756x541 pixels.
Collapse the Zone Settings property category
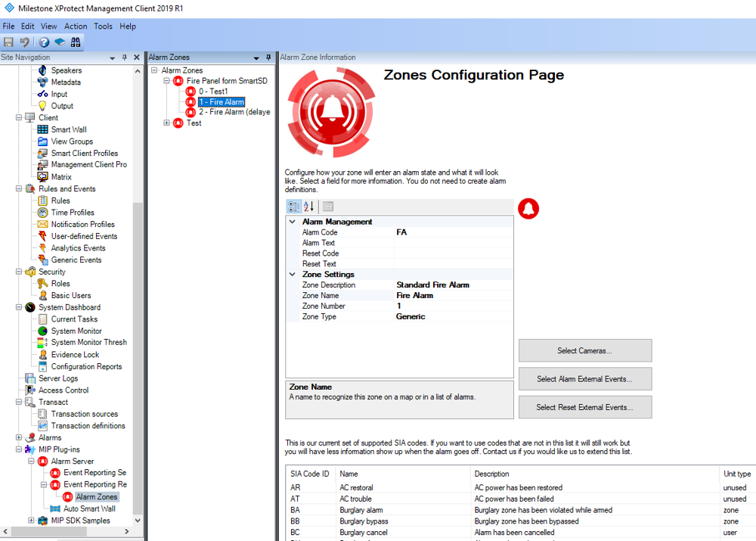click(293, 275)
